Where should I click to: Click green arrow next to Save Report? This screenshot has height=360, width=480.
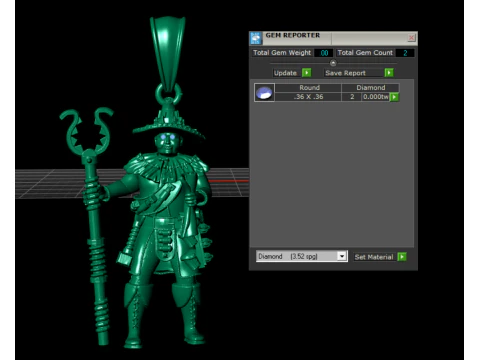(x=389, y=73)
